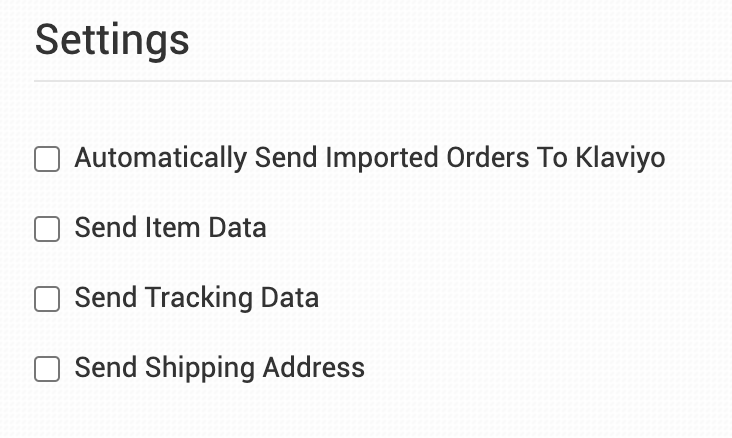The height and width of the screenshot is (438, 732).
Task: Turn on tracking data sending option
Action: [x=47, y=299]
